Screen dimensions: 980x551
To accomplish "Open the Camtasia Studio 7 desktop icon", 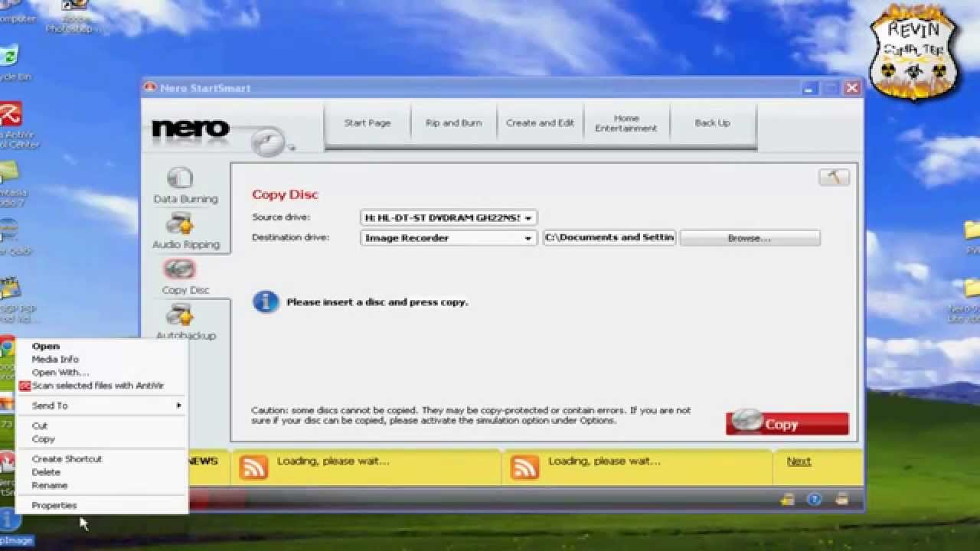I will click(8, 171).
